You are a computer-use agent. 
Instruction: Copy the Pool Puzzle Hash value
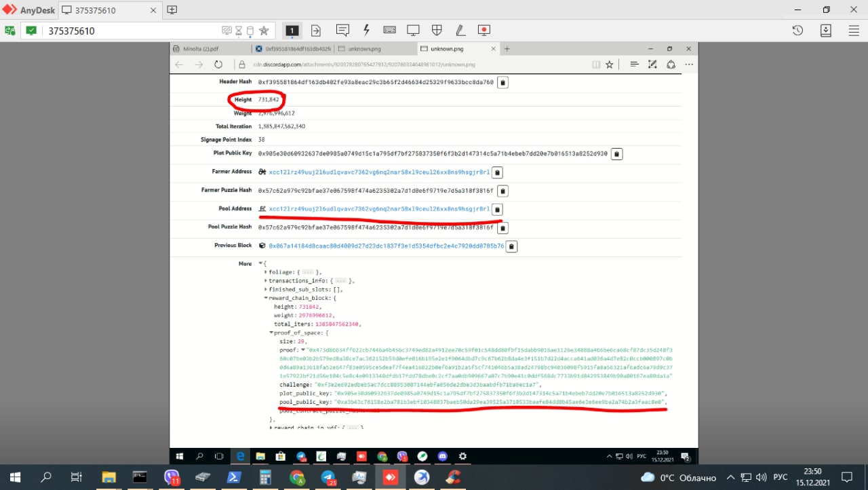click(x=503, y=227)
